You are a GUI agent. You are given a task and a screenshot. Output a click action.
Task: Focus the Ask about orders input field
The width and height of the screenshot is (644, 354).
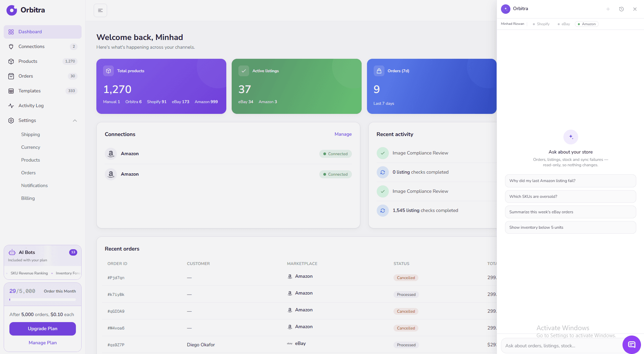pos(561,346)
